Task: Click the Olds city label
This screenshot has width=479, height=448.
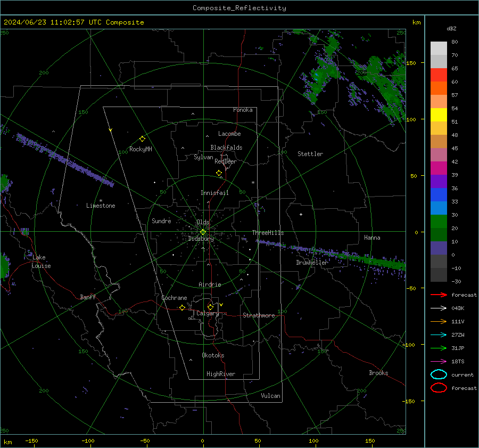Action: point(203,222)
